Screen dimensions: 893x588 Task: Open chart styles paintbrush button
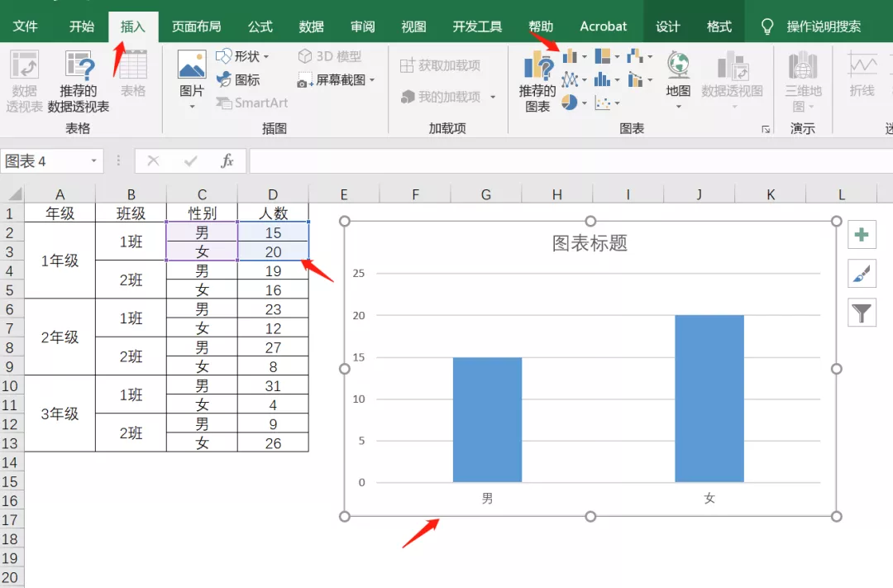coord(862,274)
